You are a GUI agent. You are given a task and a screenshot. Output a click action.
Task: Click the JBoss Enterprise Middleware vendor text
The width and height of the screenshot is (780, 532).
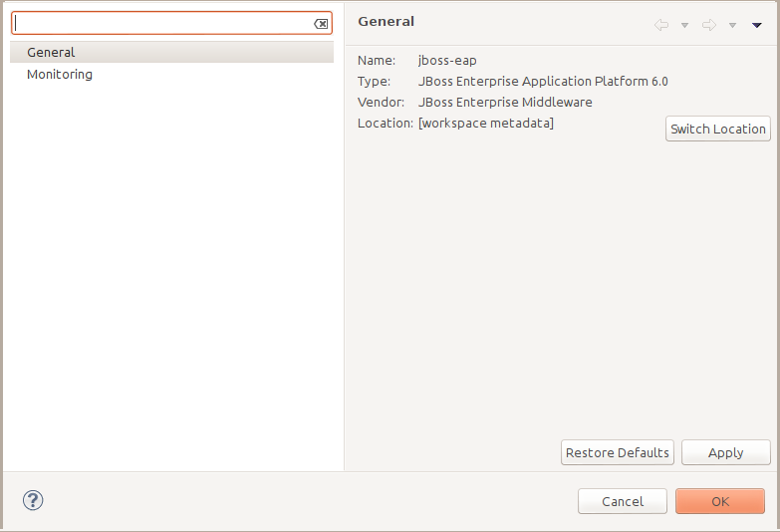(505, 102)
